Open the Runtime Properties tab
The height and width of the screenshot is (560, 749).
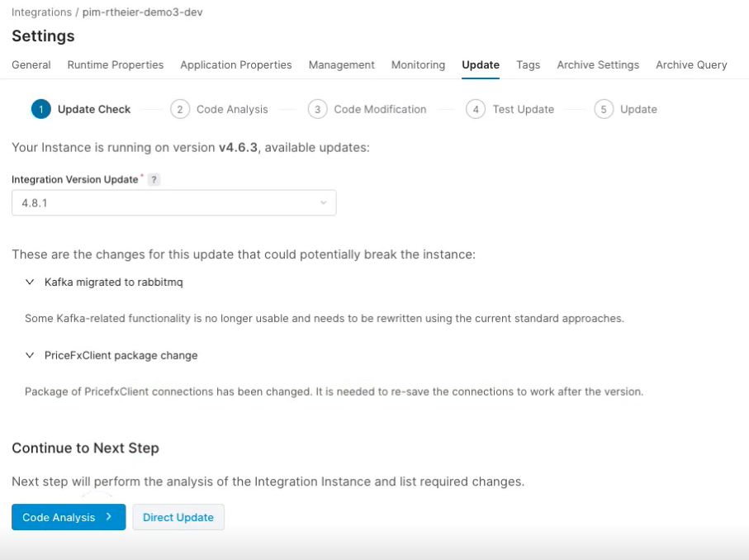(x=116, y=65)
